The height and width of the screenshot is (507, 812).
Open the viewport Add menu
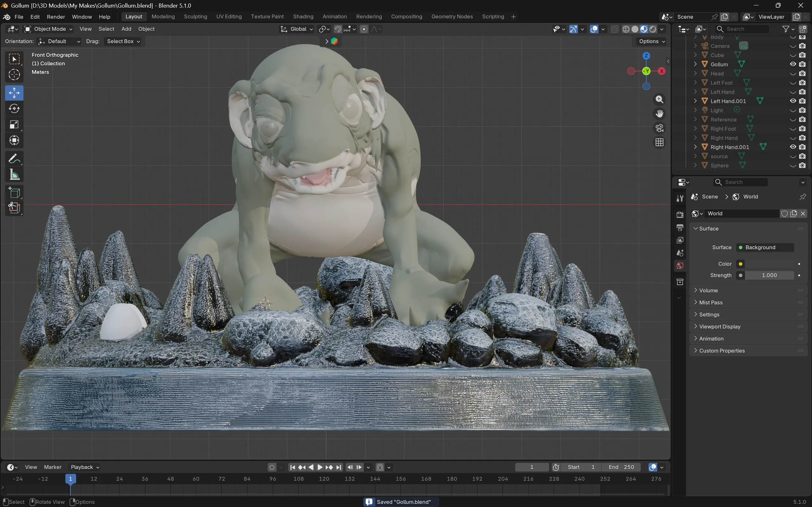[x=126, y=29]
